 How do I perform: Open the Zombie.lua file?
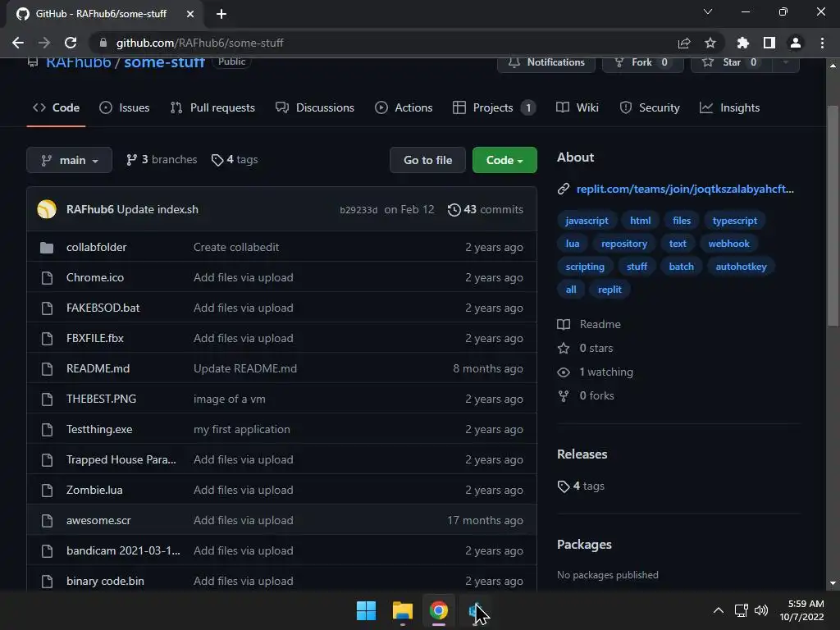(94, 491)
